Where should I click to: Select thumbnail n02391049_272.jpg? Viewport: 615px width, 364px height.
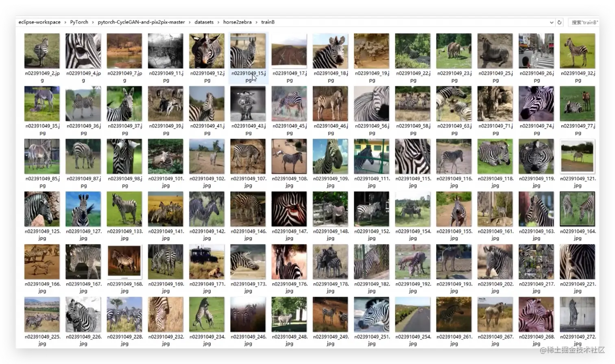(578, 314)
